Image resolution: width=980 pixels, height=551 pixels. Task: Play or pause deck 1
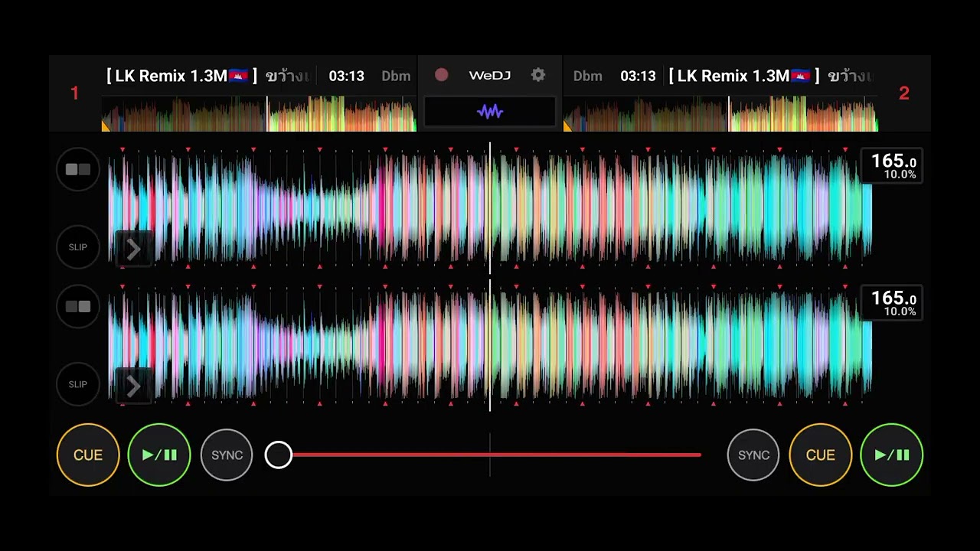(159, 455)
